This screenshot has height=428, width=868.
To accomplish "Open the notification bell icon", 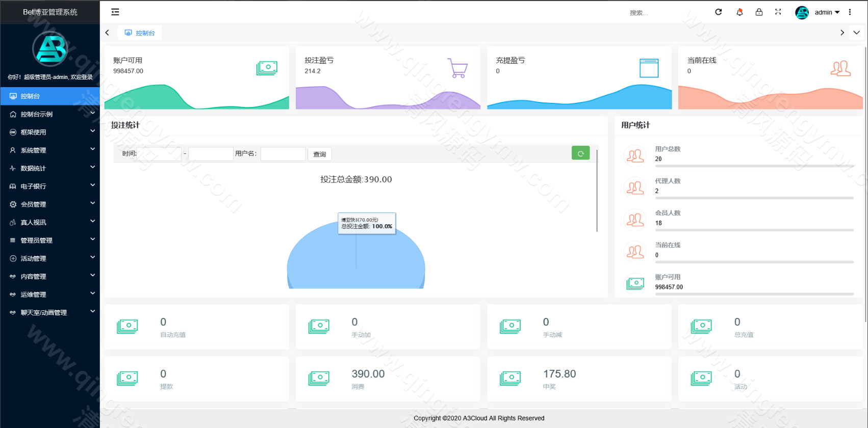I will click(x=739, y=12).
